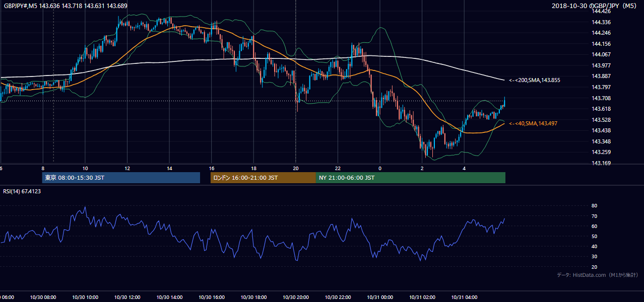This screenshot has height=302, width=644.
Task: Click hour 4 on price chart time axis
Action: [x=464, y=169]
